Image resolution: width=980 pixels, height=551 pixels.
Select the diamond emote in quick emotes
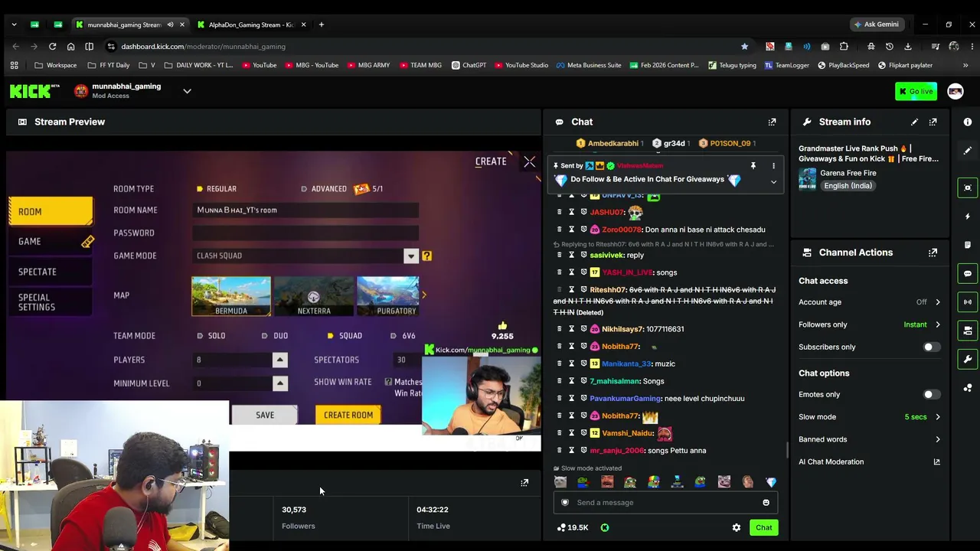[x=771, y=482]
